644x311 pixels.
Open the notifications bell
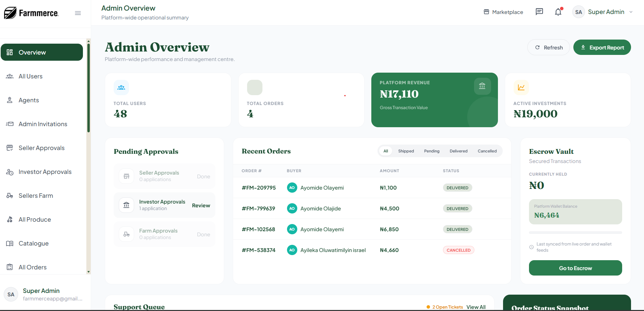(x=558, y=12)
